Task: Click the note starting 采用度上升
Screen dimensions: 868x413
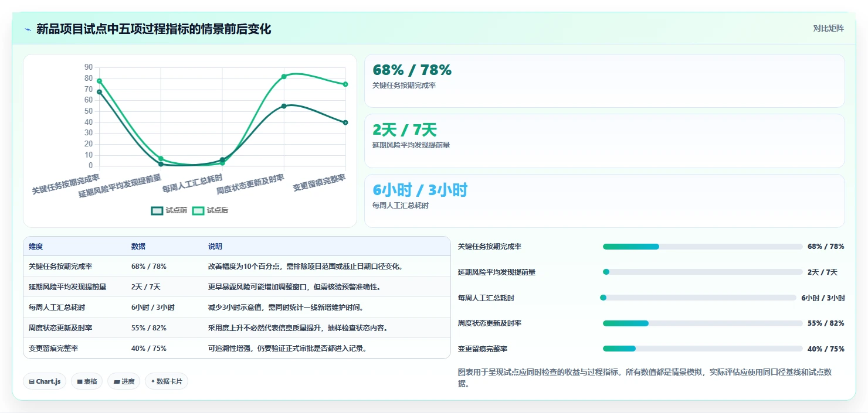Action: pos(299,328)
